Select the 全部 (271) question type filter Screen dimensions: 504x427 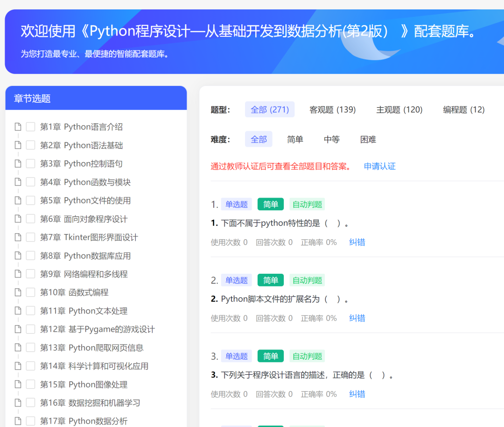click(270, 109)
